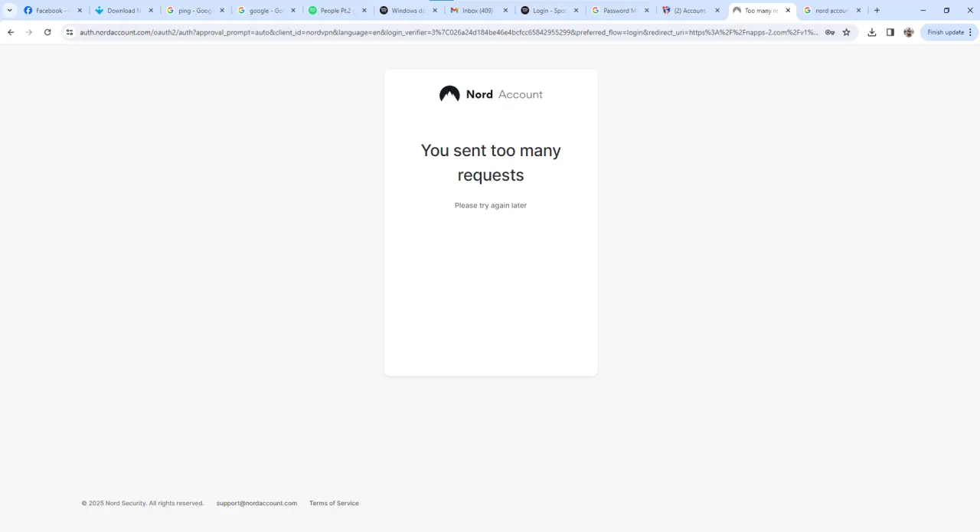Open the downloads panel
The height and width of the screenshot is (532, 980).
[872, 32]
